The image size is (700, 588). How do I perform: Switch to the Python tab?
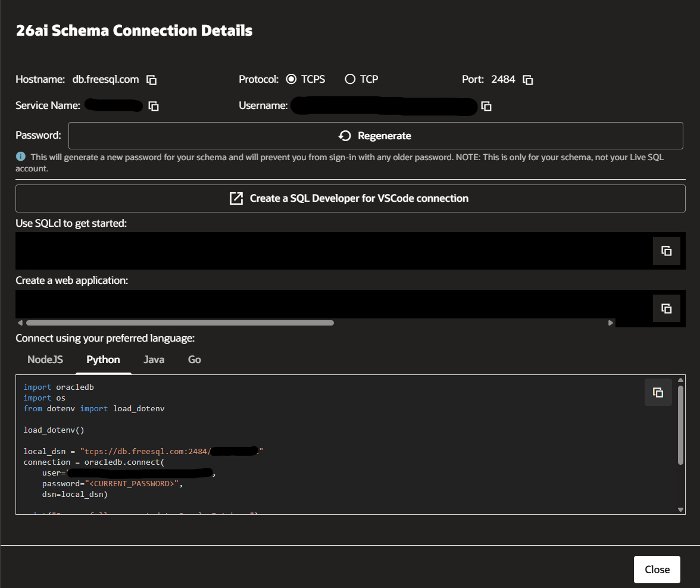(103, 360)
